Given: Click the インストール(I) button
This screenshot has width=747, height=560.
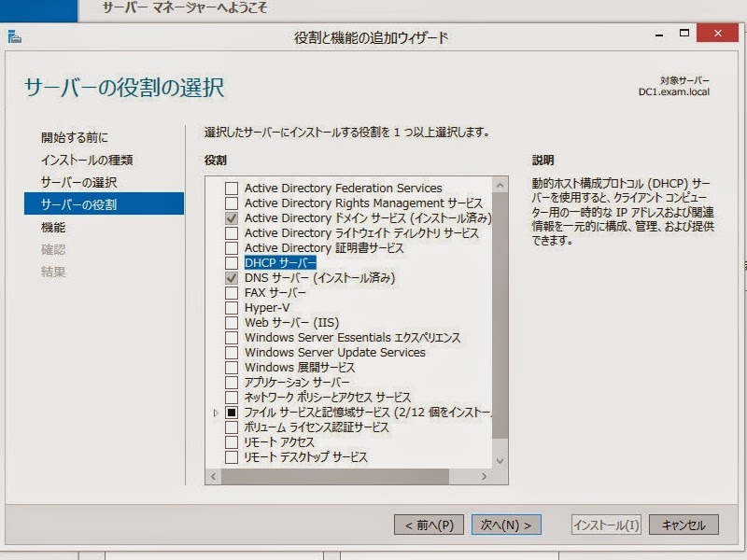Looking at the screenshot, I should 606,525.
